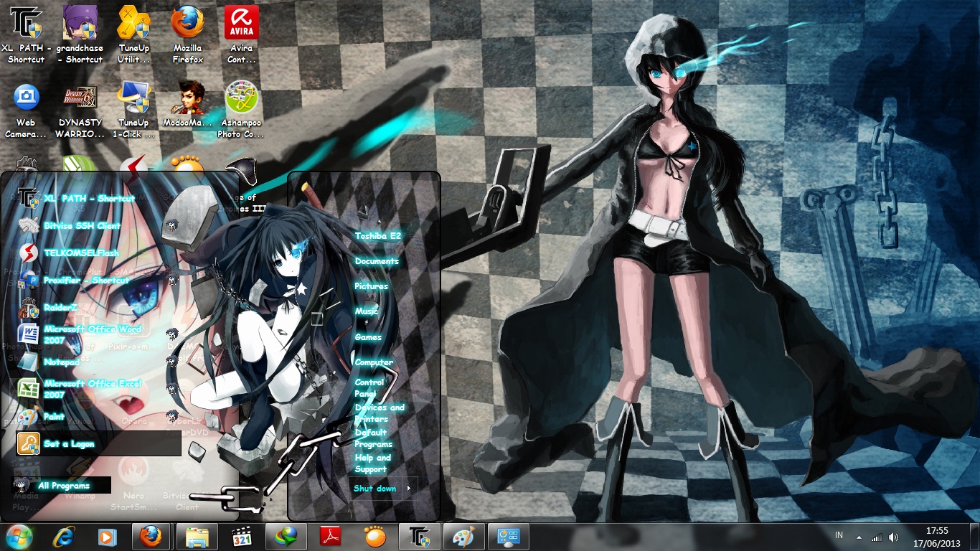Select the Ashampoo Photo Commander desktop icon
980x551 pixels.
[241, 110]
